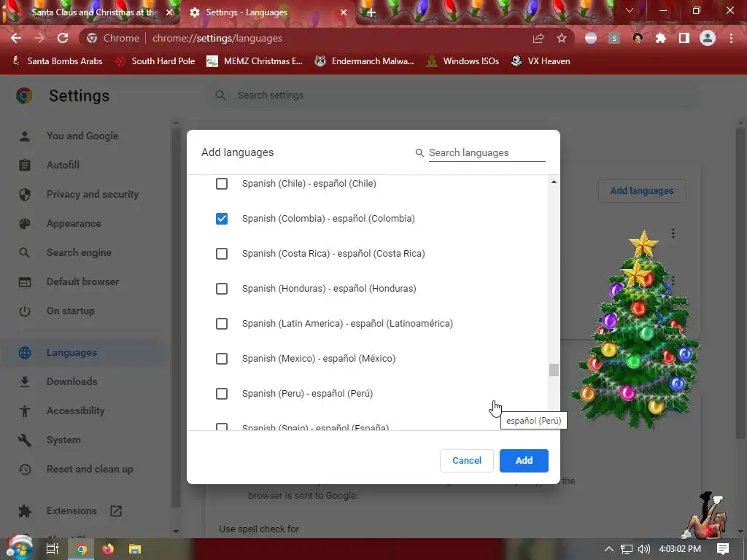Open Autofill settings section
The image size is (747, 560).
(63, 166)
